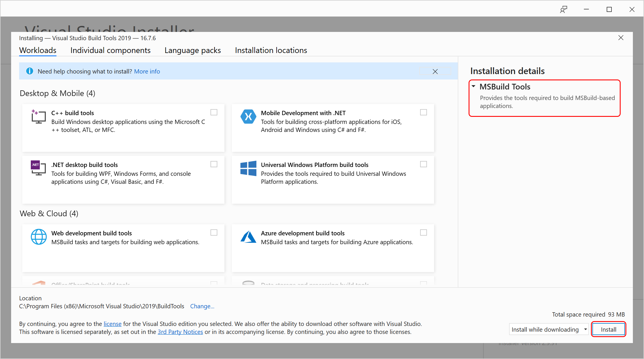Switch to the Individual components tab
Viewport: 644px width, 359px height.
(111, 50)
